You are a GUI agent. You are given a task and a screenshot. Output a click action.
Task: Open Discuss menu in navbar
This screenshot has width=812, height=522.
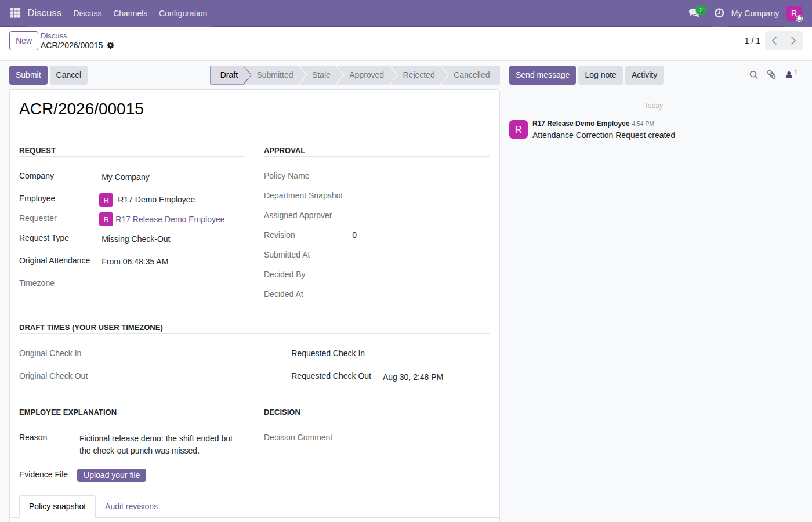click(x=88, y=13)
